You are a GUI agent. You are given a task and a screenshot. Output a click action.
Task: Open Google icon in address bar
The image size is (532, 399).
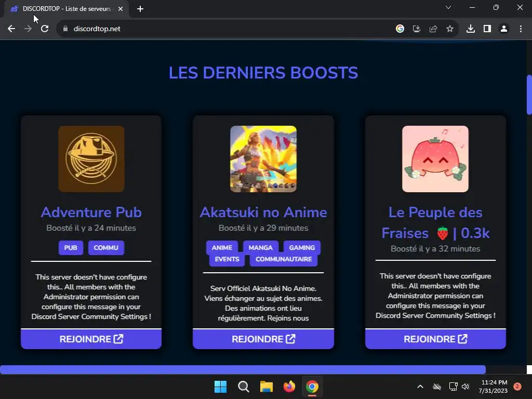[400, 29]
